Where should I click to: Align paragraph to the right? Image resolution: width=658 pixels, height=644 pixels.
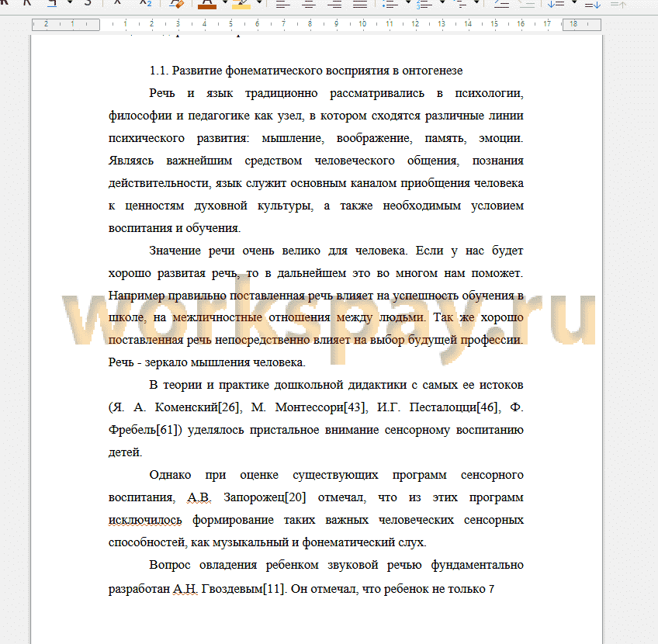[x=334, y=4]
